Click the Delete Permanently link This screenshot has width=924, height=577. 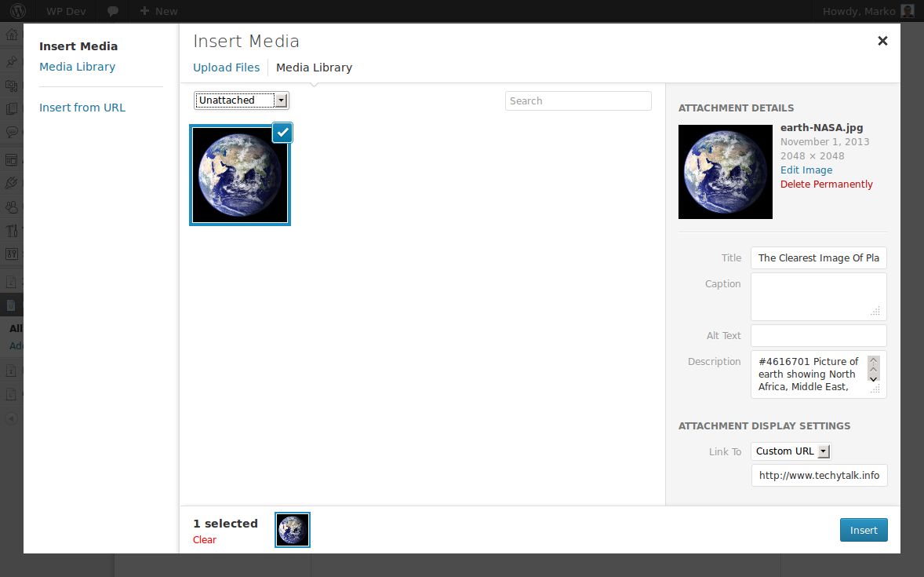click(826, 184)
